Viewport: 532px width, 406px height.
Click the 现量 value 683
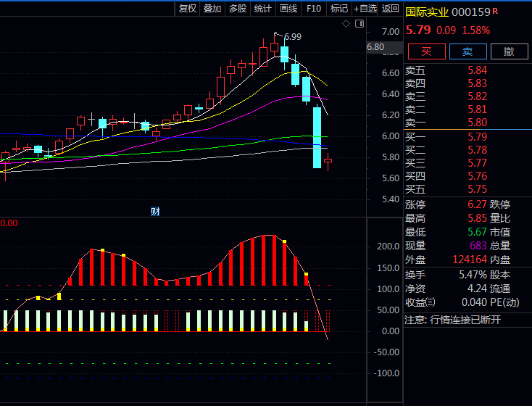click(478, 246)
